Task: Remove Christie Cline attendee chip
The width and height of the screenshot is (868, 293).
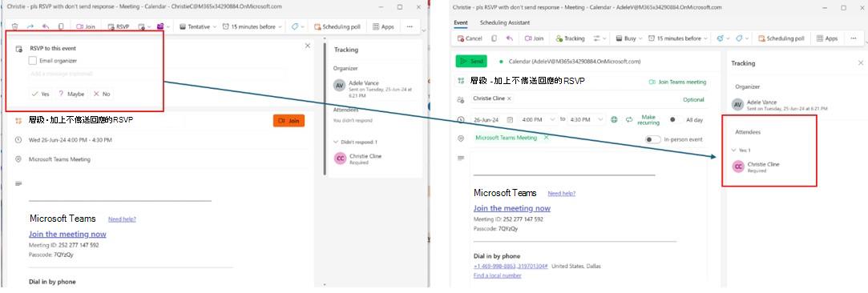Action: coord(509,98)
